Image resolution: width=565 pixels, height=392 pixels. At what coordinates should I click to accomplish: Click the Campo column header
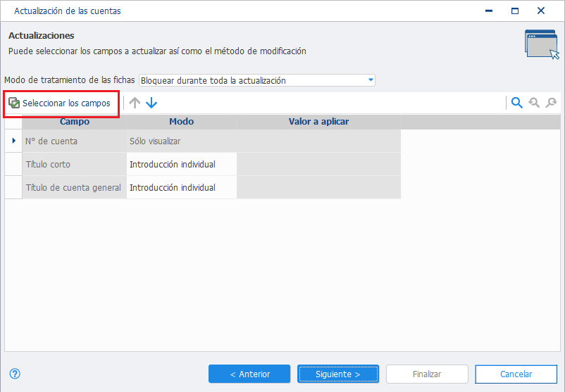(75, 122)
